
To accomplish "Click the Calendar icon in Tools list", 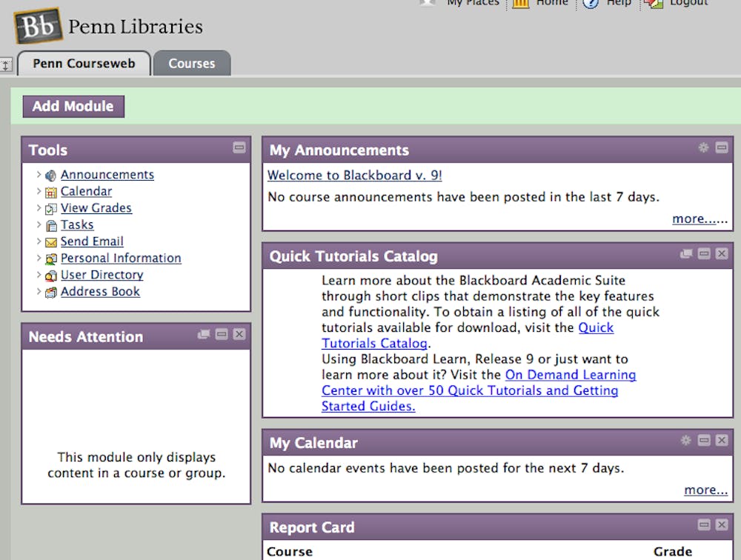I will 50,193.
